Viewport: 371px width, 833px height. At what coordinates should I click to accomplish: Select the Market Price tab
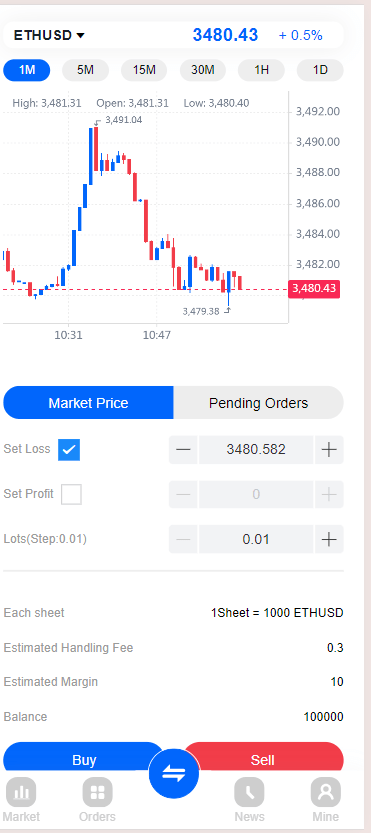pyautogui.click(x=88, y=403)
